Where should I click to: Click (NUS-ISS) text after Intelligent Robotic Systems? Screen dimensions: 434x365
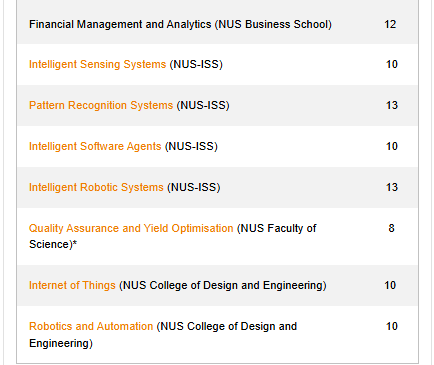point(194,187)
